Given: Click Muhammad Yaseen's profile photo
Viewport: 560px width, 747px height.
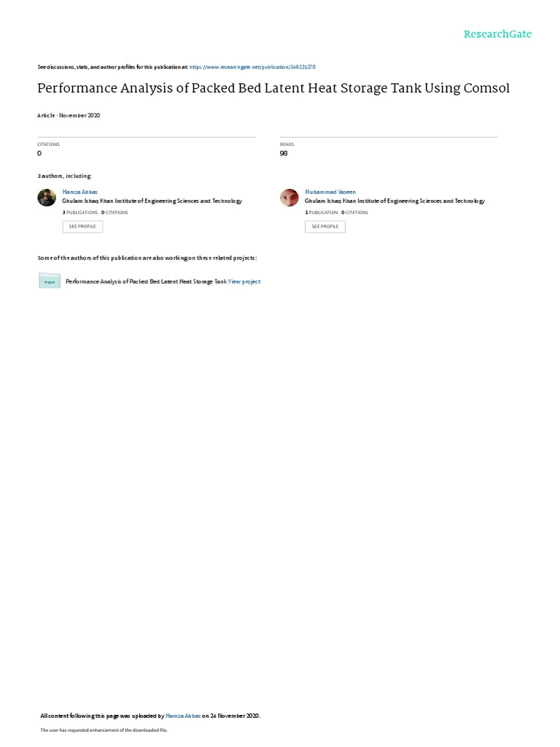Looking at the screenshot, I should 289,197.
